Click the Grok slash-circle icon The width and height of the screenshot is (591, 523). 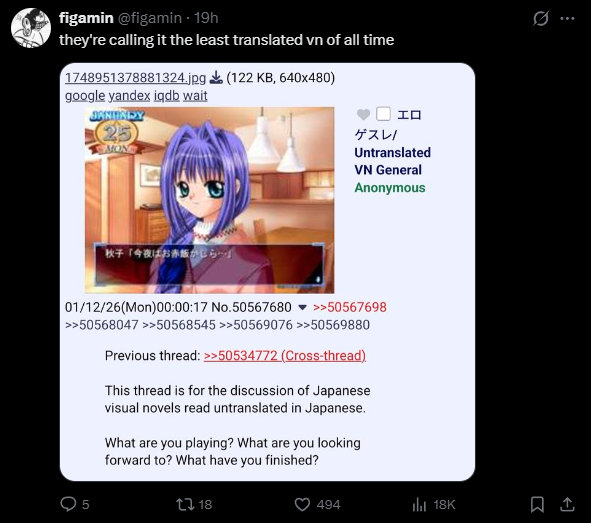[540, 18]
